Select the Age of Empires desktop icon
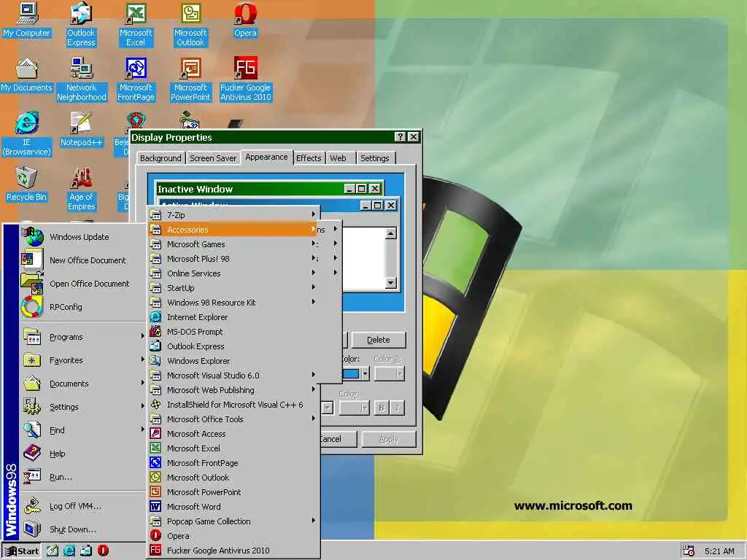 pos(82,189)
